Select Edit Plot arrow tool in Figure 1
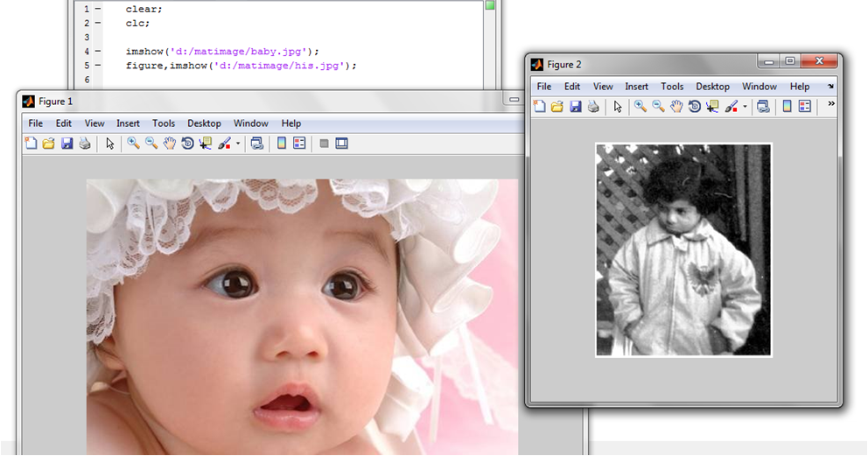 point(109,144)
